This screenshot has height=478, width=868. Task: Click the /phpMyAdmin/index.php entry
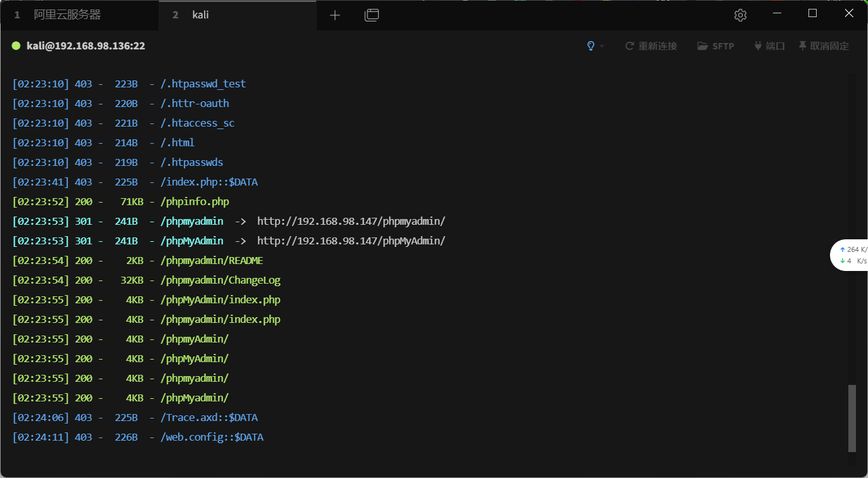coord(220,300)
